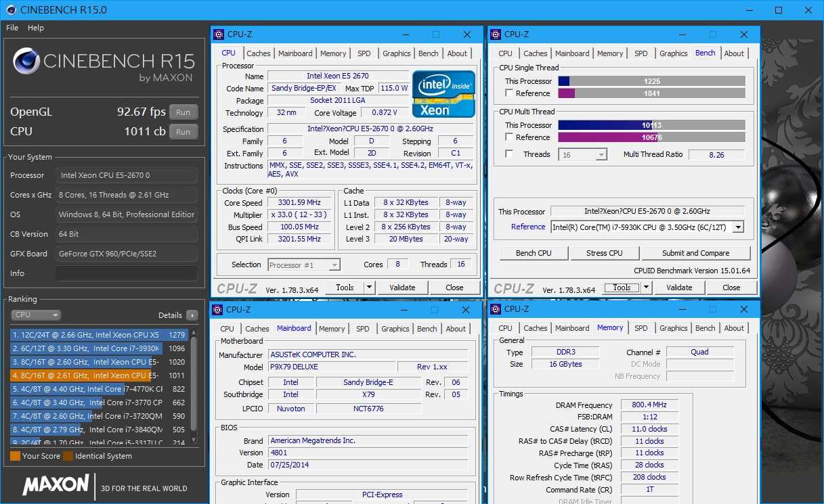Switch to Memory tab in CPU-Z Mainboard window

(x=332, y=329)
